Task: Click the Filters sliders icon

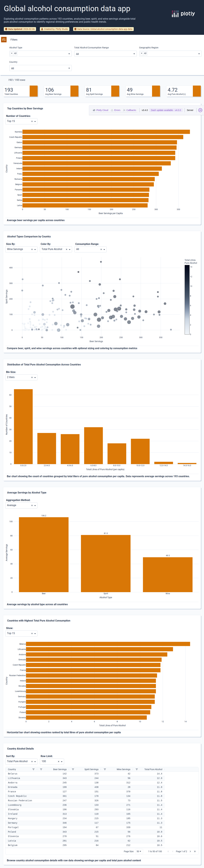Action: (4, 40)
